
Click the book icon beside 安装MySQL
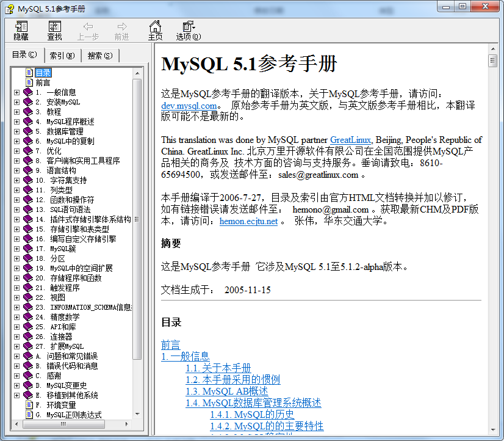point(28,102)
